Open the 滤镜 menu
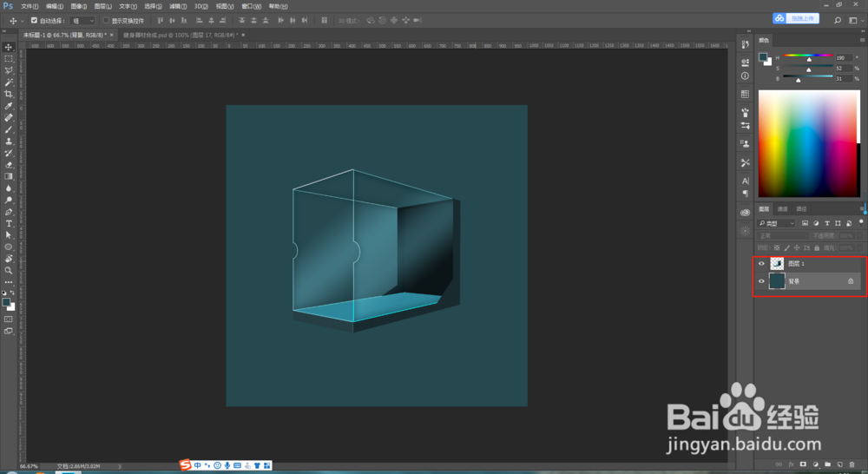The image size is (868, 474). (x=178, y=6)
